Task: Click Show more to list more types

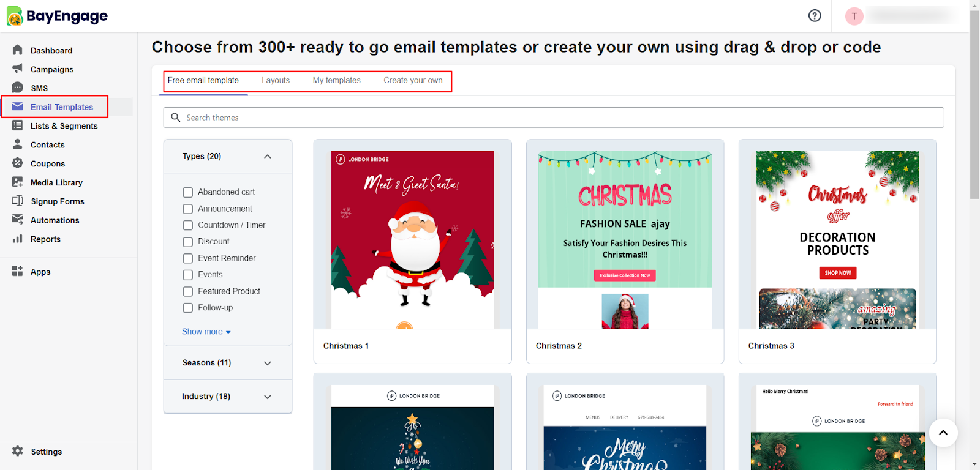Action: tap(206, 332)
